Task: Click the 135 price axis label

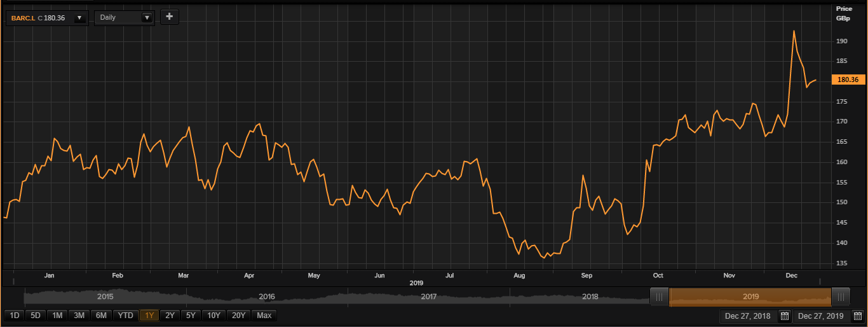Action: point(842,263)
